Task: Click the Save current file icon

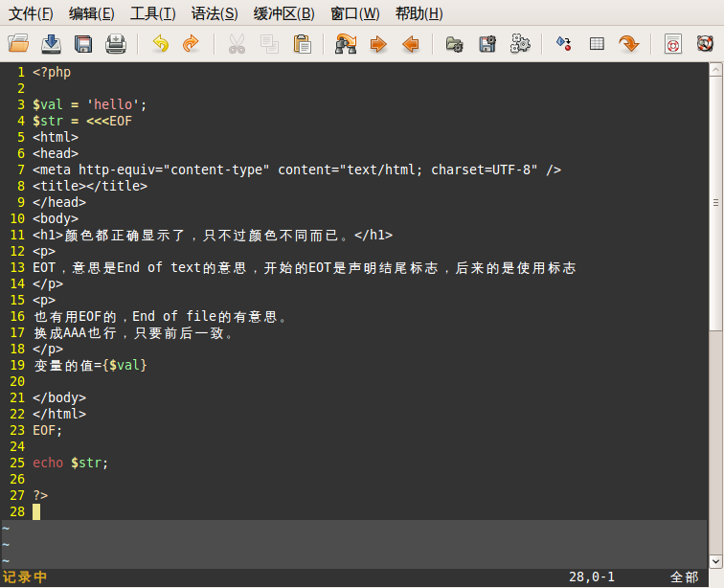Action: [x=52, y=44]
